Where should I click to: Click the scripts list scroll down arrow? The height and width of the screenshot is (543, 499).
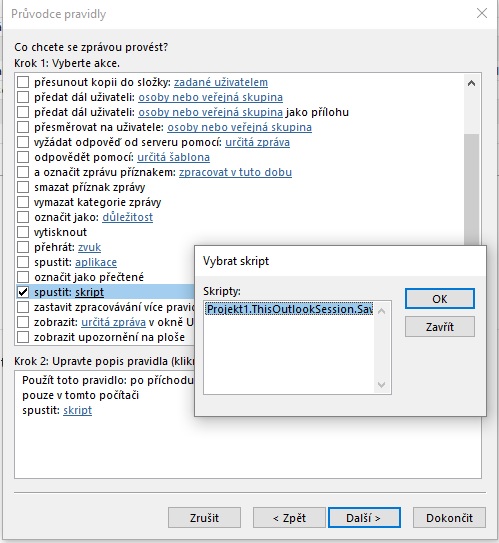(x=382, y=384)
